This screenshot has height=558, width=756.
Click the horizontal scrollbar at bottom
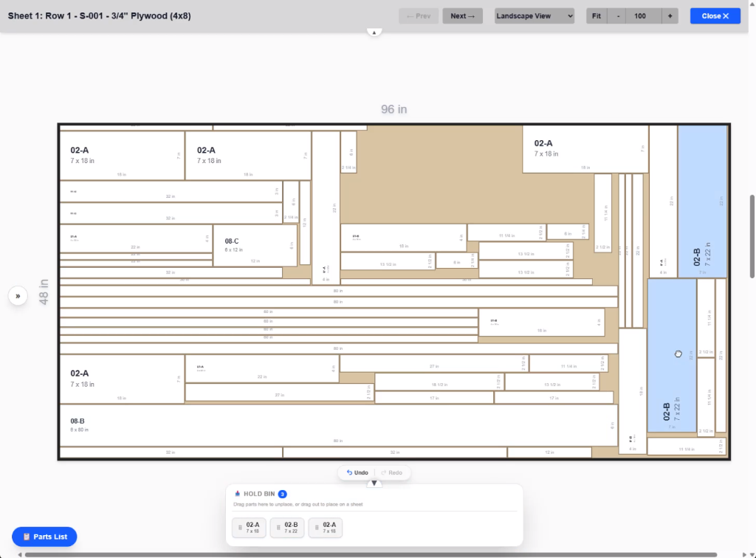(x=371, y=554)
